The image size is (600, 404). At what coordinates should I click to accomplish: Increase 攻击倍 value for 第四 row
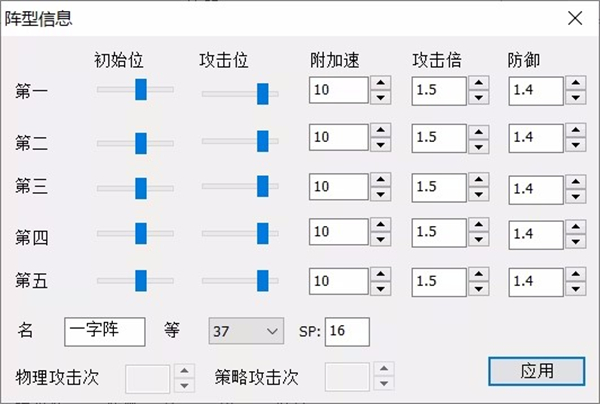(479, 225)
